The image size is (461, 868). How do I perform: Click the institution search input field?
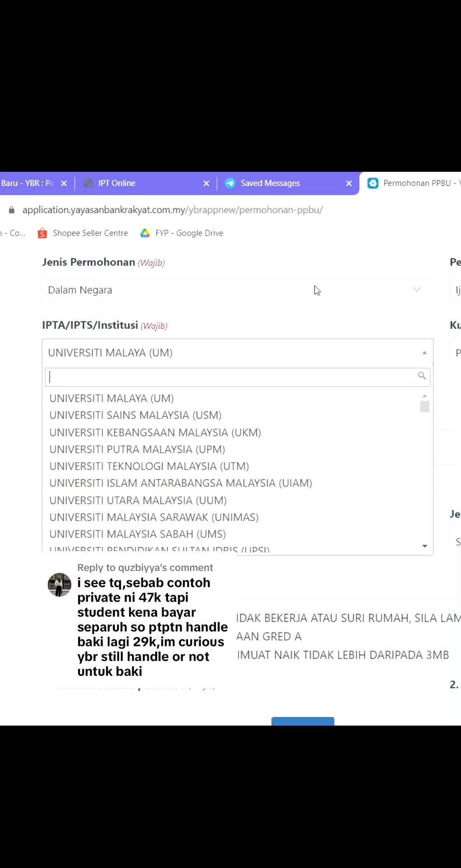tap(238, 377)
